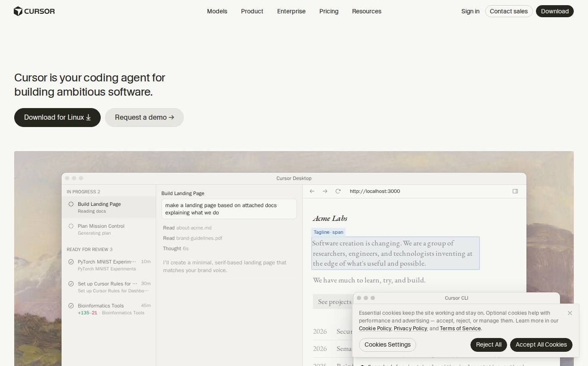Click the check icon beside PyTorch MNIST
Viewport: 588px width, 366px height.
coord(71,262)
